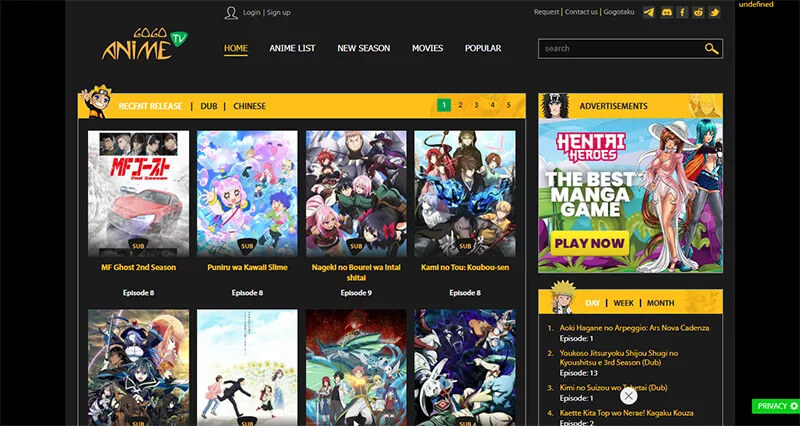Switch to the Dub tab
The height and width of the screenshot is (426, 800).
coord(209,106)
